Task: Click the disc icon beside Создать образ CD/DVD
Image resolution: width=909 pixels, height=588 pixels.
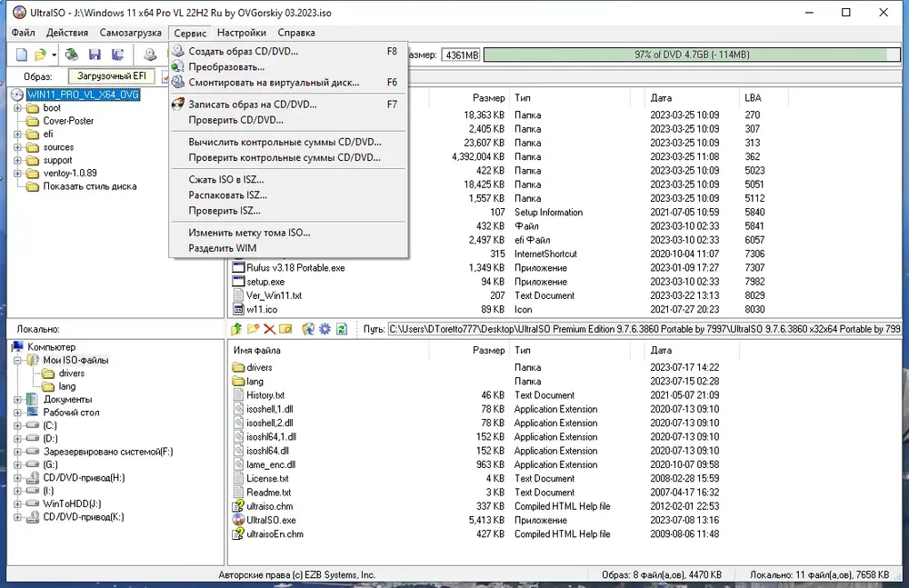Action: point(178,51)
